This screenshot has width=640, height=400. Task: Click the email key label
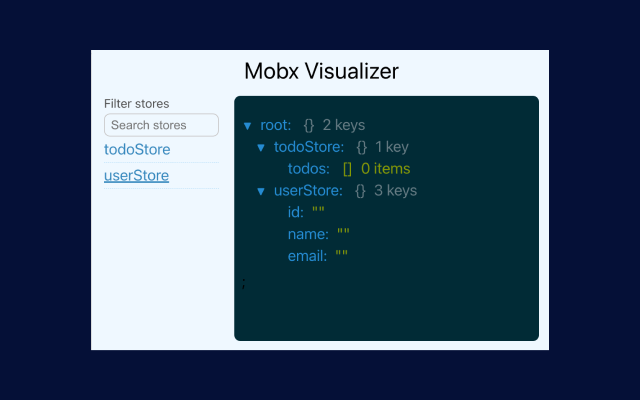308,256
